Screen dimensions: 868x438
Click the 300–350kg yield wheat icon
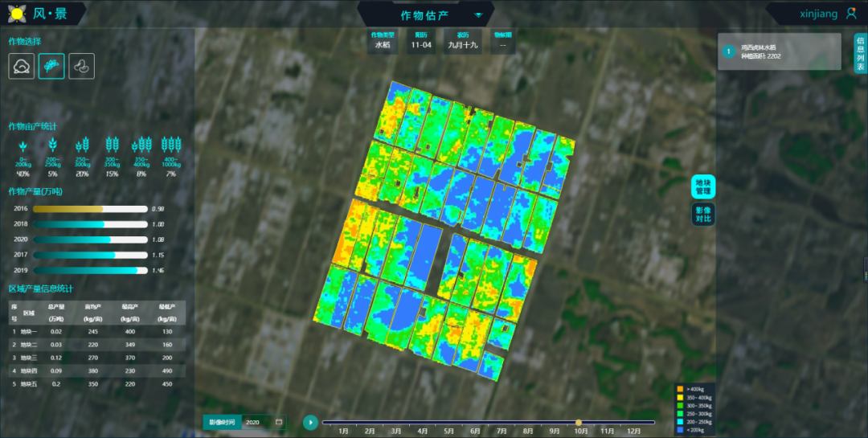[x=112, y=145]
